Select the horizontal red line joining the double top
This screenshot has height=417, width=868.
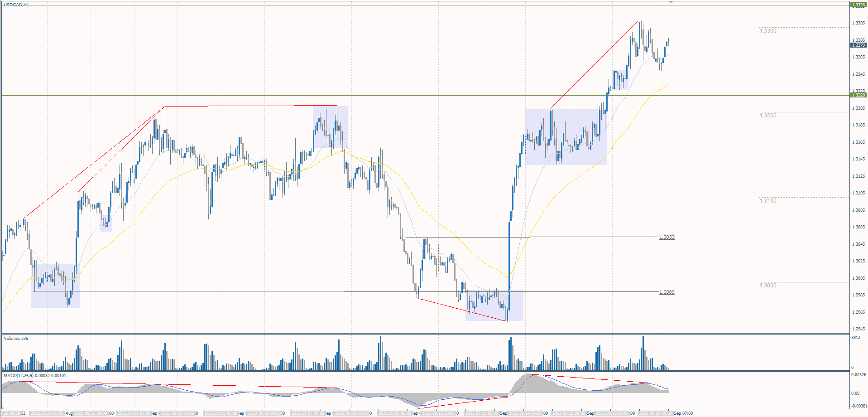click(x=251, y=106)
